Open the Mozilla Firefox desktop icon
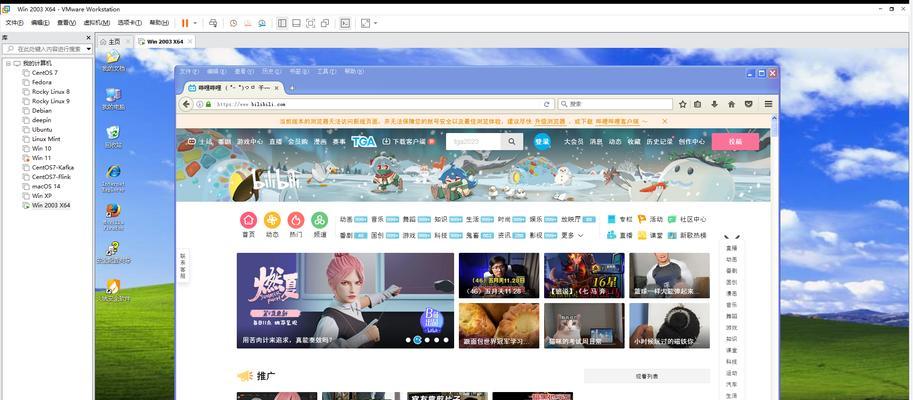The width and height of the screenshot is (913, 400). (x=113, y=215)
